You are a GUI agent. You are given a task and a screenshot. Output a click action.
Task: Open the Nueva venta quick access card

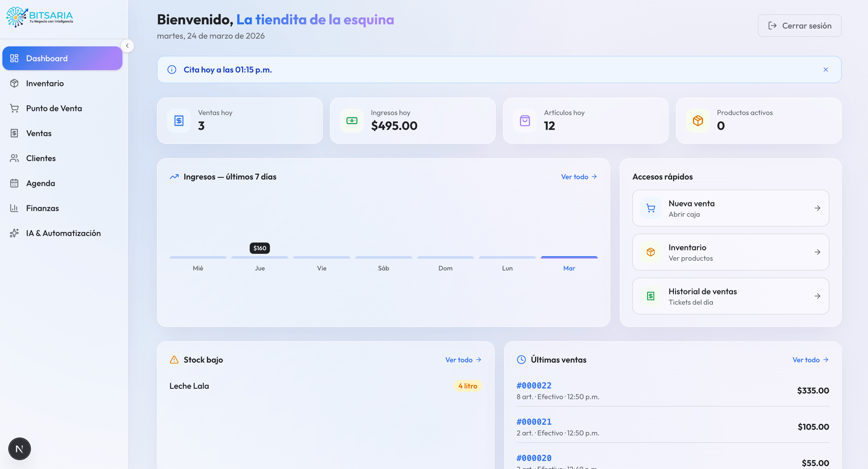tap(731, 208)
